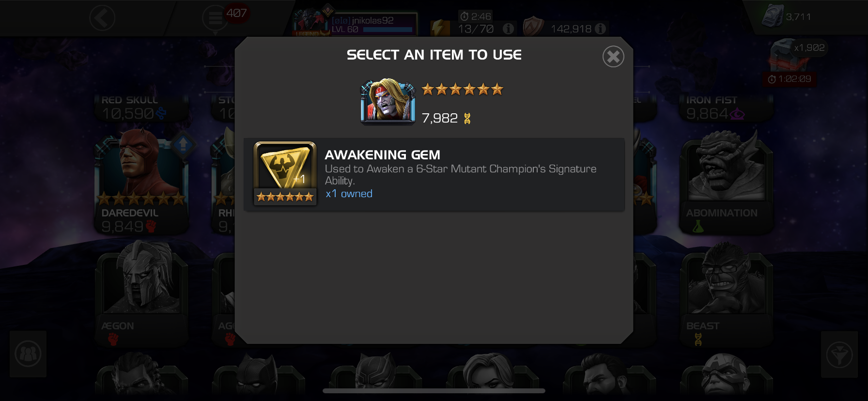Open the jnikolas92 player profile

(x=355, y=24)
